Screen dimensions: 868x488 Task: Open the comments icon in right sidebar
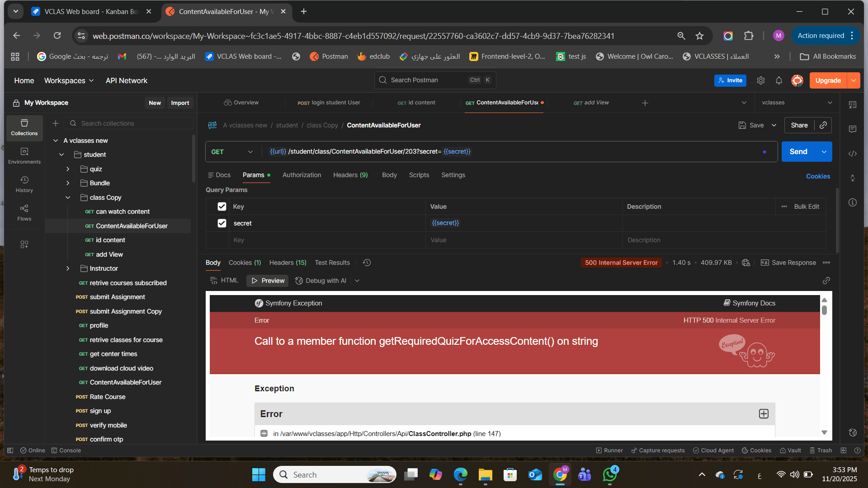pos(853,129)
